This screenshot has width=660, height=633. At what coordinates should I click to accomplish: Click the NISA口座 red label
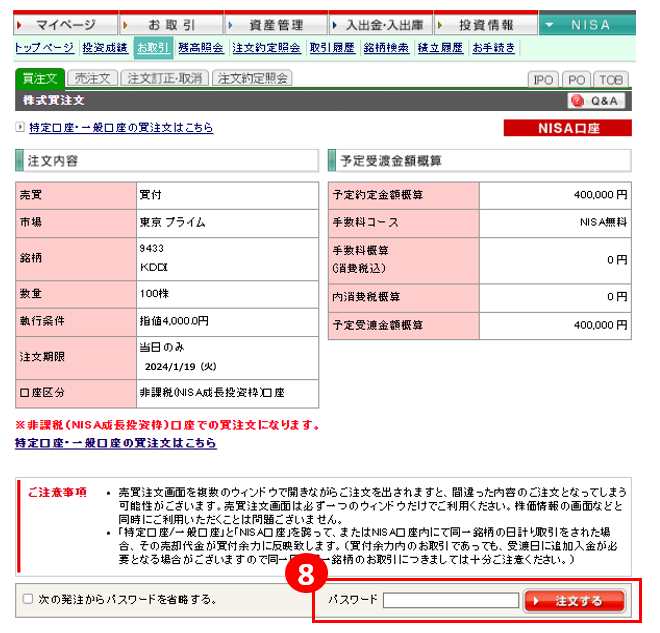tap(567, 128)
